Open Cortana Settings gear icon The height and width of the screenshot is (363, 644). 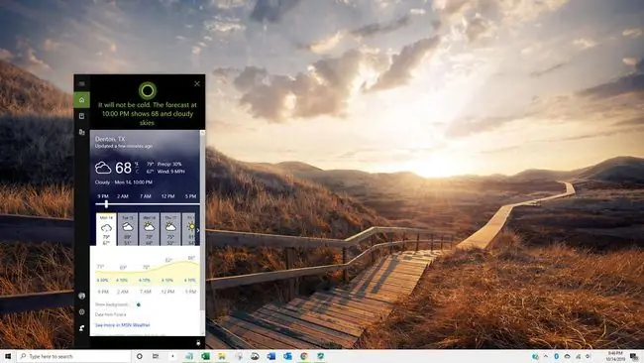(81, 312)
